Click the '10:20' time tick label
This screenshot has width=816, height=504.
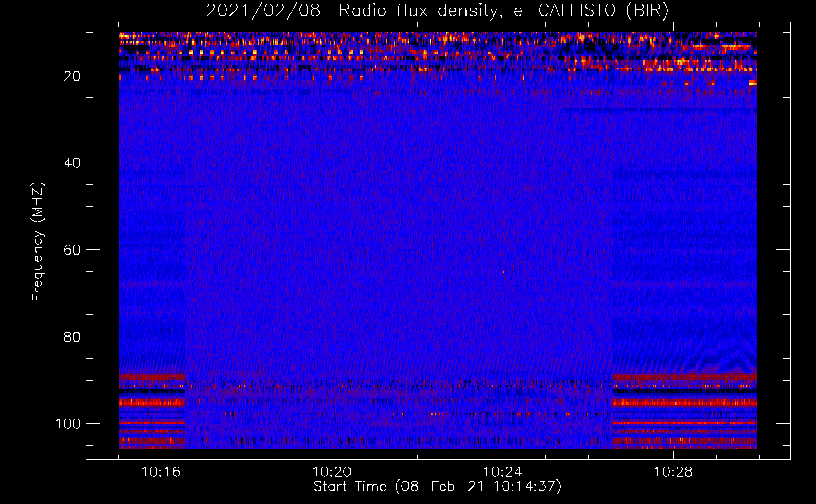332,472
